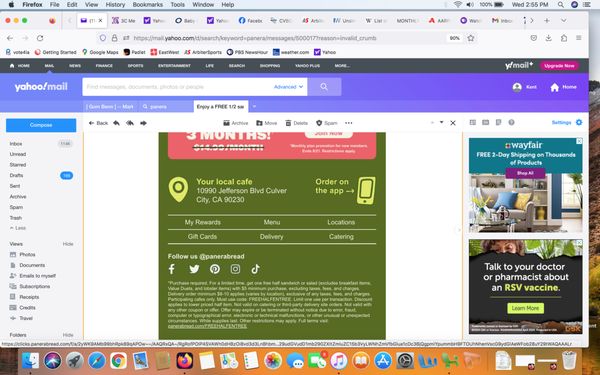
Task: Collapse the folder list with Less
Action: (18, 228)
